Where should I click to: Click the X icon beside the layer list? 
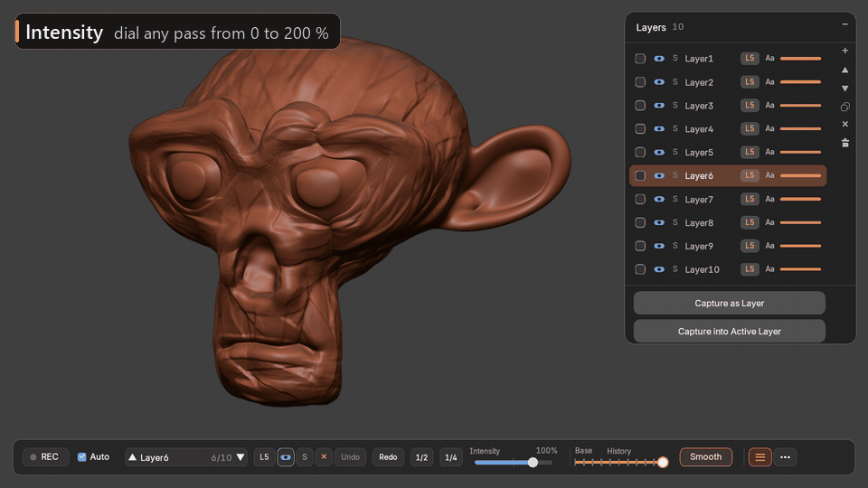coord(844,125)
